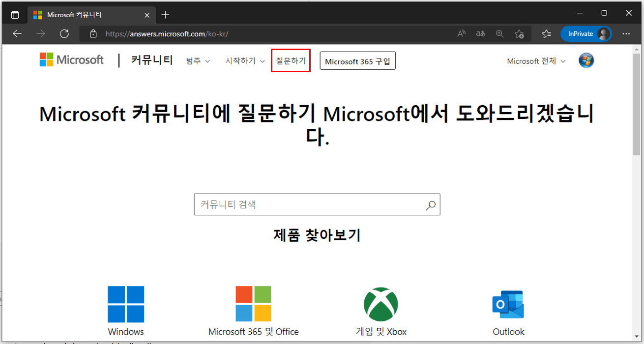Click the 질문하기 menu item
Viewport: 644px width, 344px height.
tap(291, 61)
